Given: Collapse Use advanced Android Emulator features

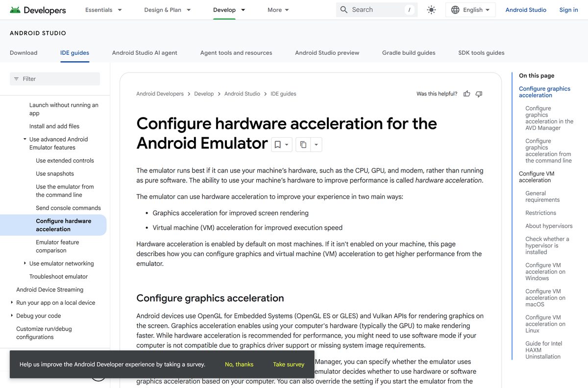Looking at the screenshot, I should coord(25,139).
